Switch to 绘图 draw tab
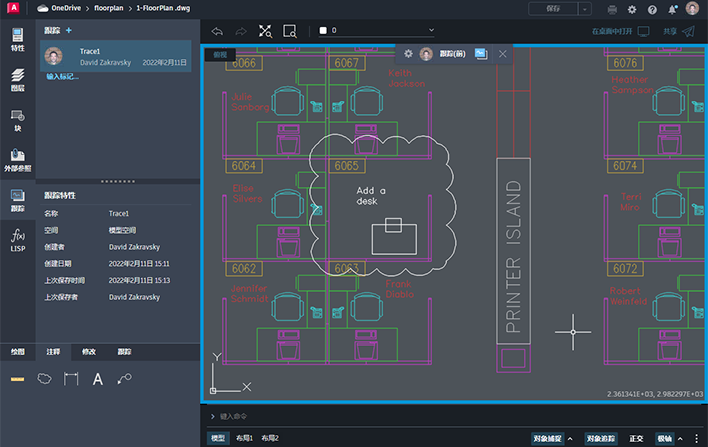Image resolution: width=708 pixels, height=447 pixels. tap(18, 352)
